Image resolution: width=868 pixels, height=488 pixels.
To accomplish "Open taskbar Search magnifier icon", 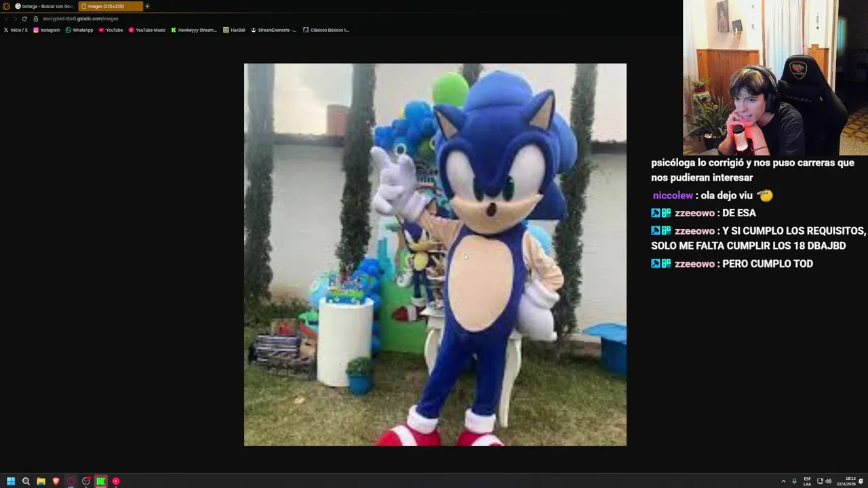I will pos(26,481).
